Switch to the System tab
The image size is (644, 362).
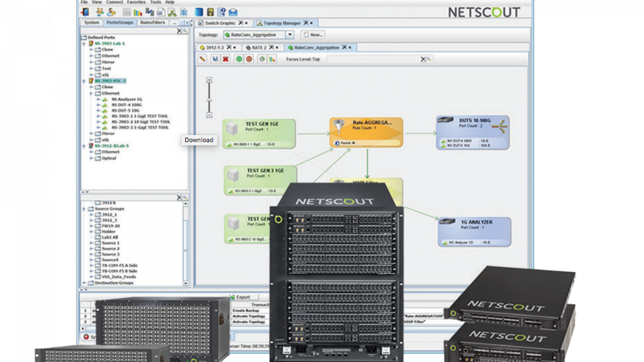pos(92,23)
